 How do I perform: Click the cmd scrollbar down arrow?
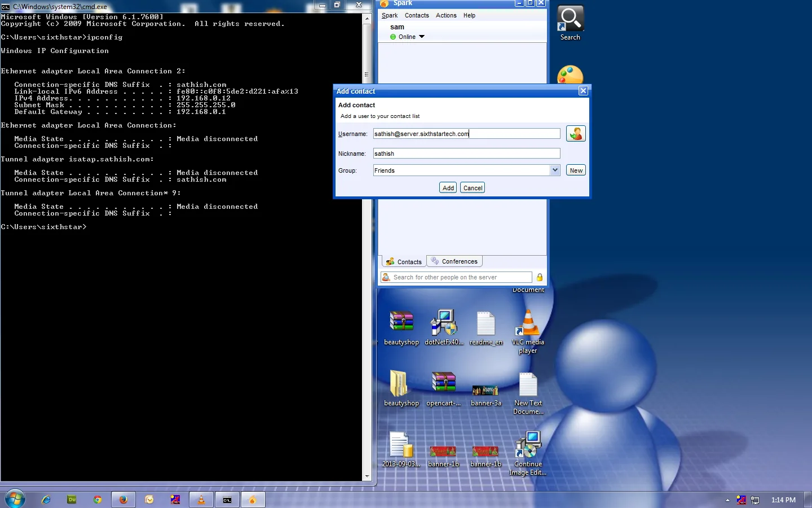click(367, 476)
